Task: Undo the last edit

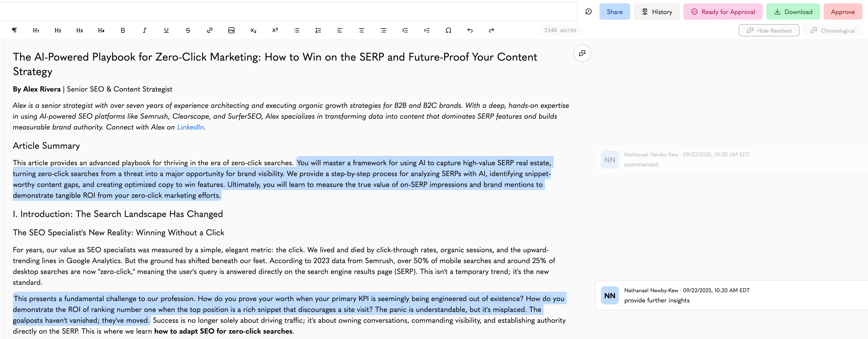Action: [x=470, y=30]
